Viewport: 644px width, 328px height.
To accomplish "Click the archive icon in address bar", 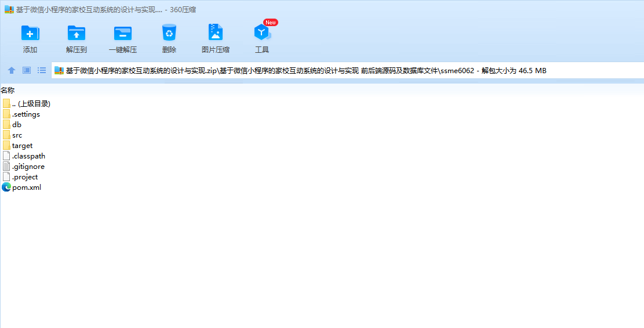I will click(x=59, y=71).
